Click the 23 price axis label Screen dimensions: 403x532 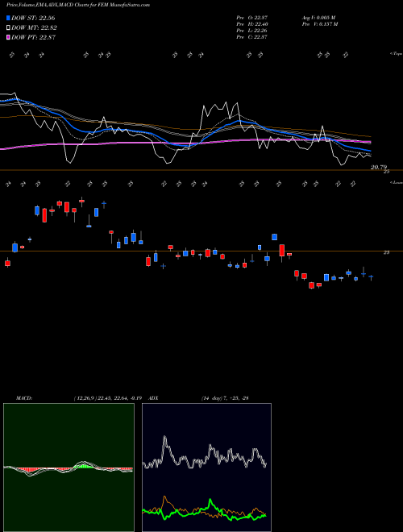(x=386, y=252)
